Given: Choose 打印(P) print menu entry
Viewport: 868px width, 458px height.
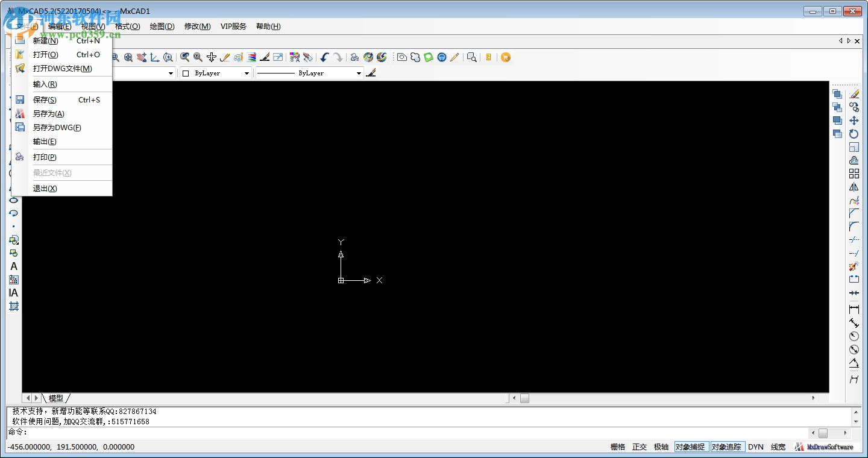Looking at the screenshot, I should (x=61, y=157).
